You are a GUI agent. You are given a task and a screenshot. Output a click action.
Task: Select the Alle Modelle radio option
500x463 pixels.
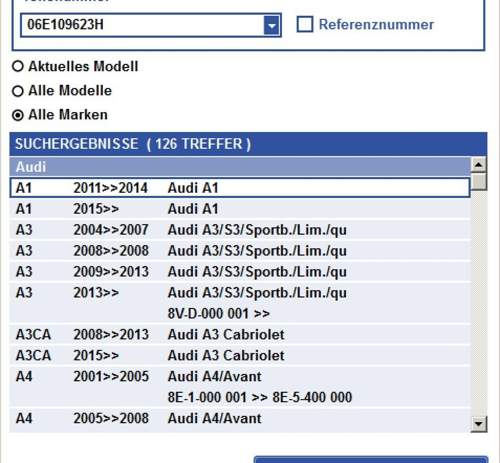coord(18,91)
